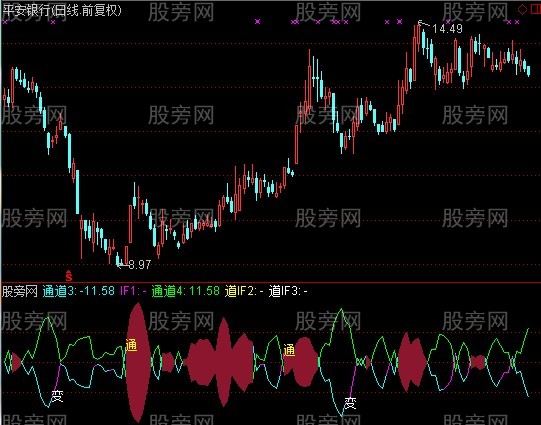Select the green 通道4: 11.58 indicator value

click(x=186, y=291)
